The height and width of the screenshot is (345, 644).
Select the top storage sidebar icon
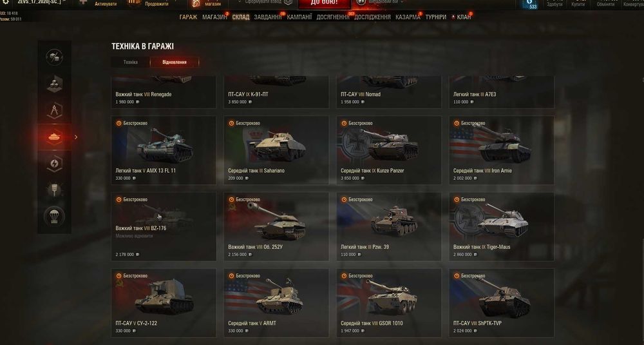click(54, 57)
